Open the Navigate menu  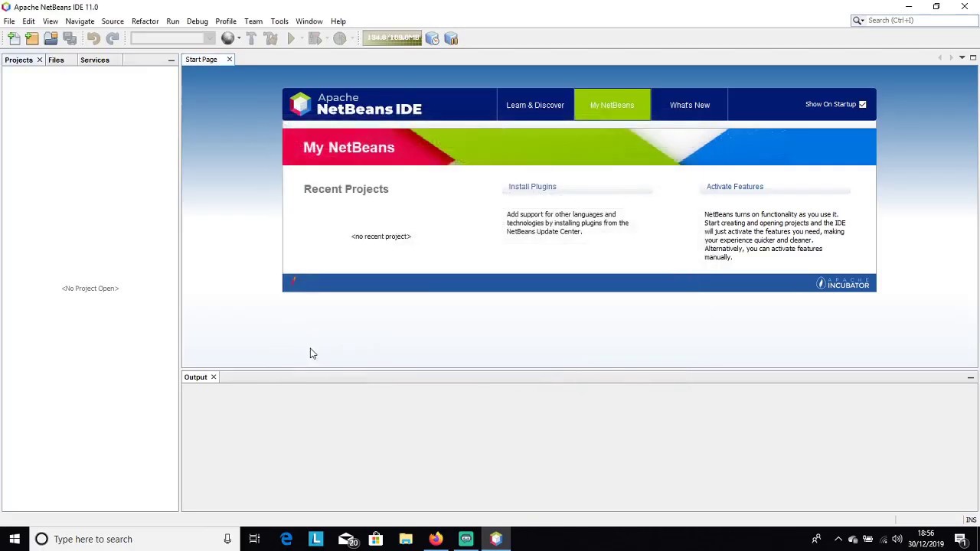click(x=80, y=21)
